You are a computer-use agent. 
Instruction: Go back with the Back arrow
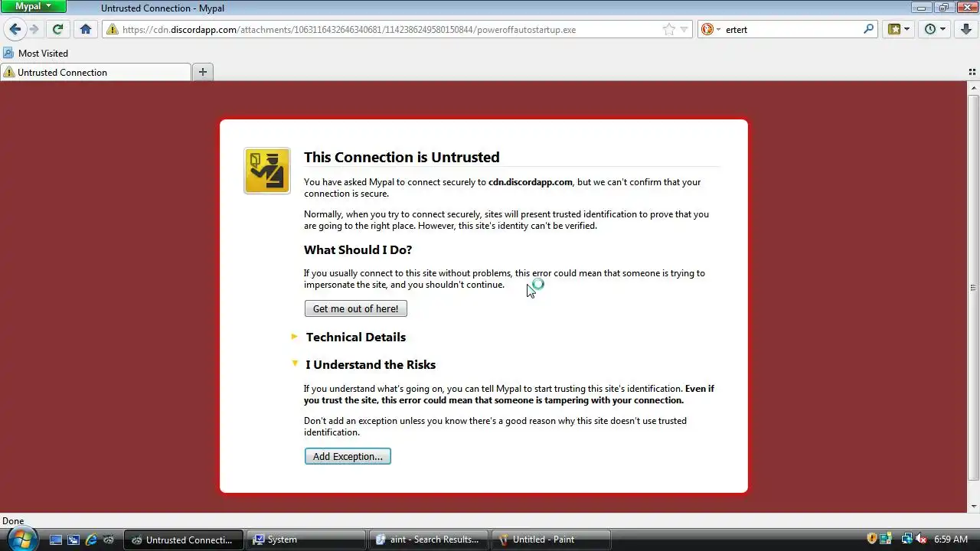click(15, 29)
